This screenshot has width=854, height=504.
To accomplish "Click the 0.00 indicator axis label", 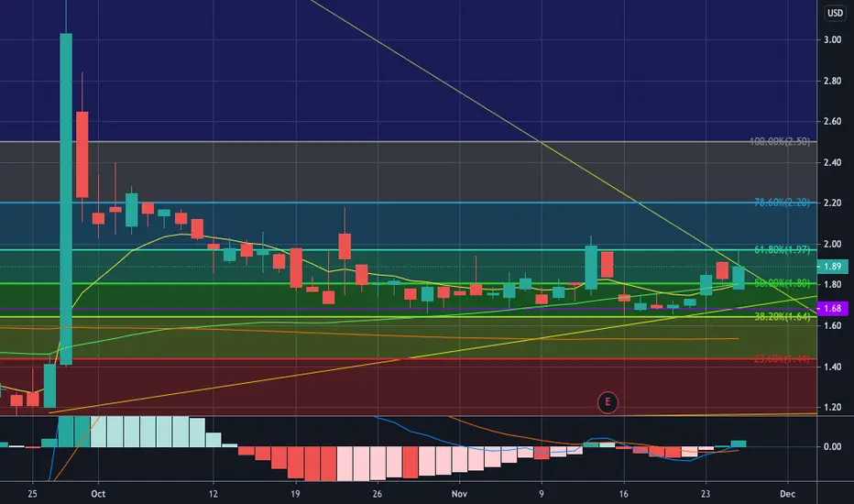I will 832,447.
